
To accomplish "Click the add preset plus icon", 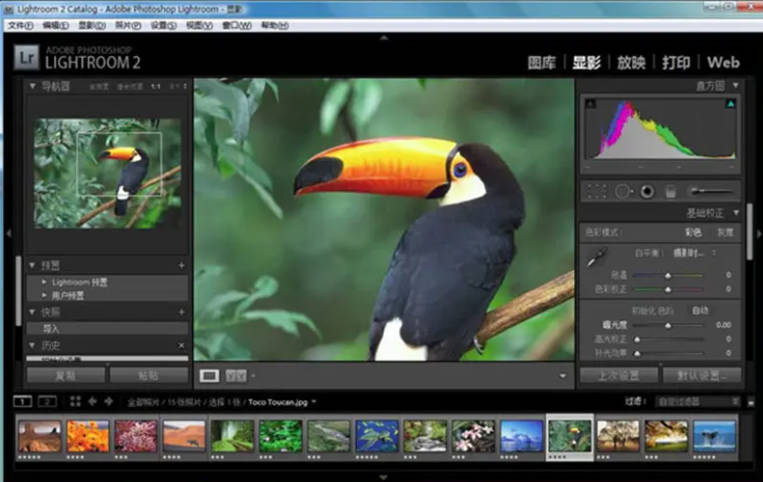I will [181, 266].
